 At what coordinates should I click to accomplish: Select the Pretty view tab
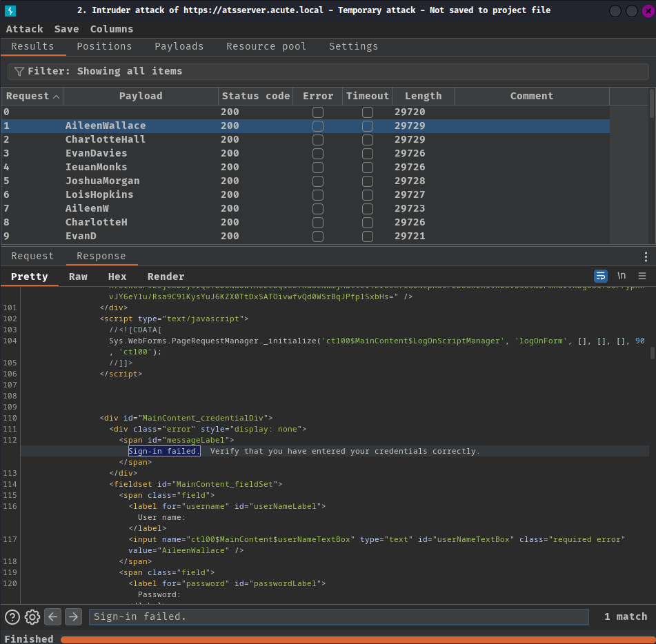(x=29, y=276)
